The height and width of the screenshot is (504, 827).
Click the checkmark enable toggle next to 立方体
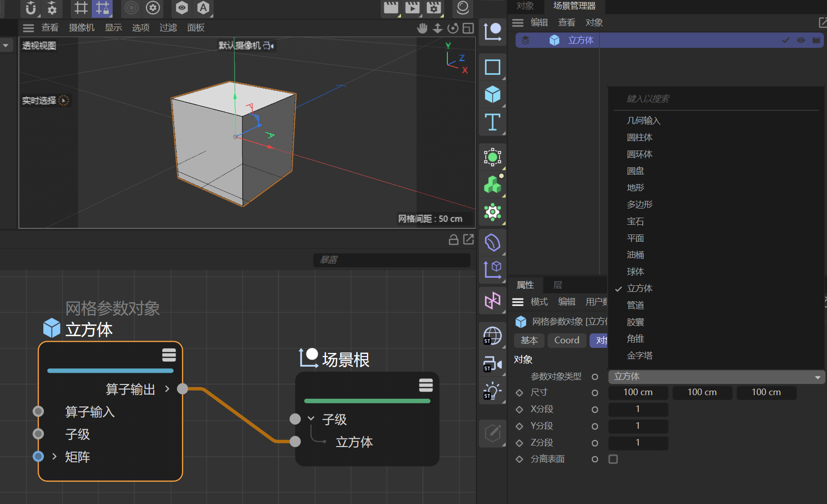coord(785,40)
